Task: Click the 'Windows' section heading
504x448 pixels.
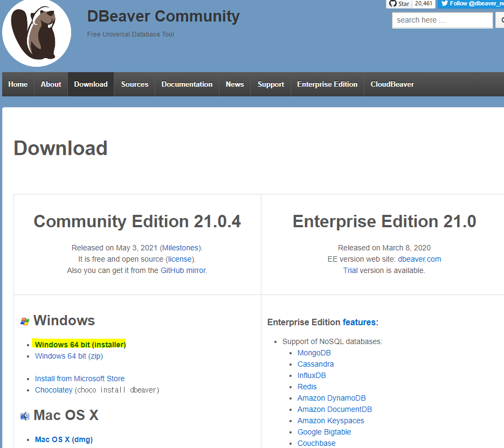Action: click(x=64, y=320)
